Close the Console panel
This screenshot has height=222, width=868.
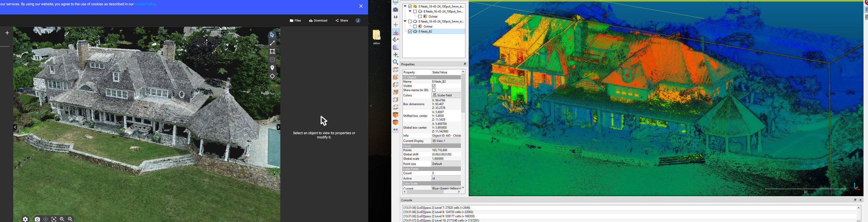tap(861, 200)
